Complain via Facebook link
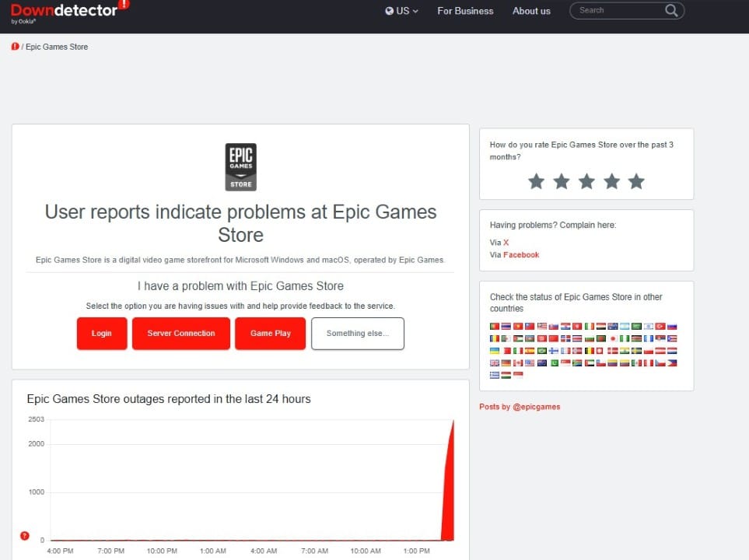The image size is (749, 560). pyautogui.click(x=521, y=254)
